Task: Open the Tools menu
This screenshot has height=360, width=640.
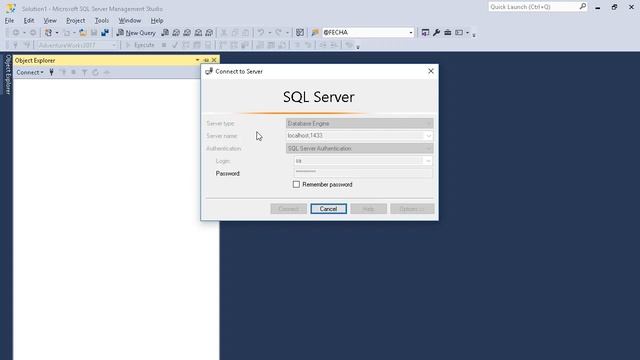Action: [102, 20]
